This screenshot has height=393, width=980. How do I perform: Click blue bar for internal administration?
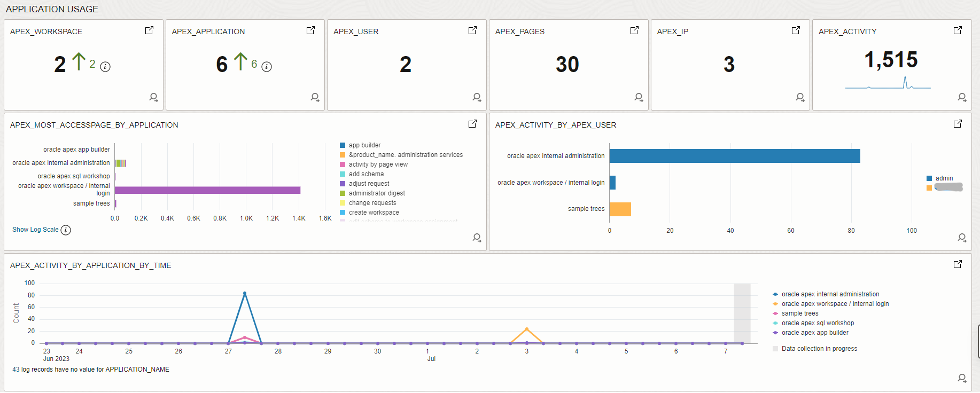coord(734,156)
